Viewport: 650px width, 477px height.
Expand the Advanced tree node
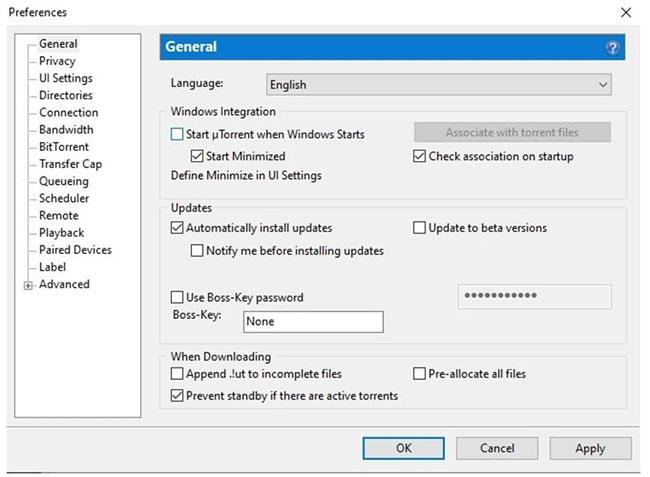28,286
